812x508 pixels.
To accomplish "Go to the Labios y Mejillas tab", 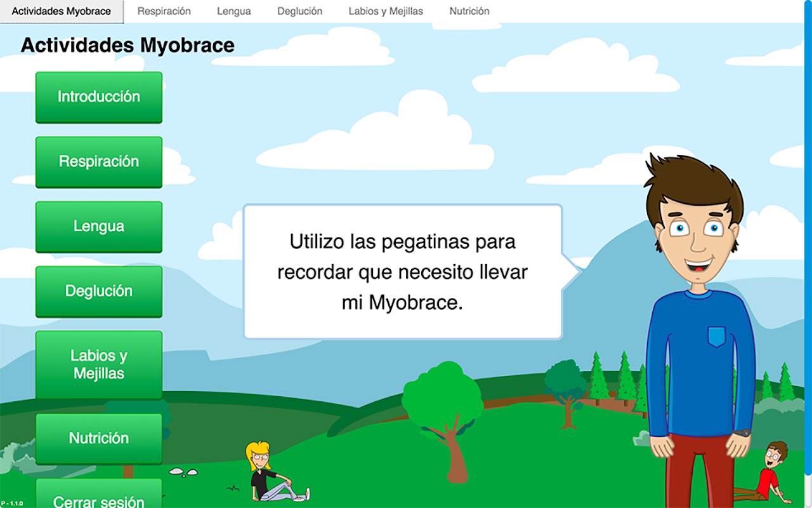I will (x=386, y=11).
